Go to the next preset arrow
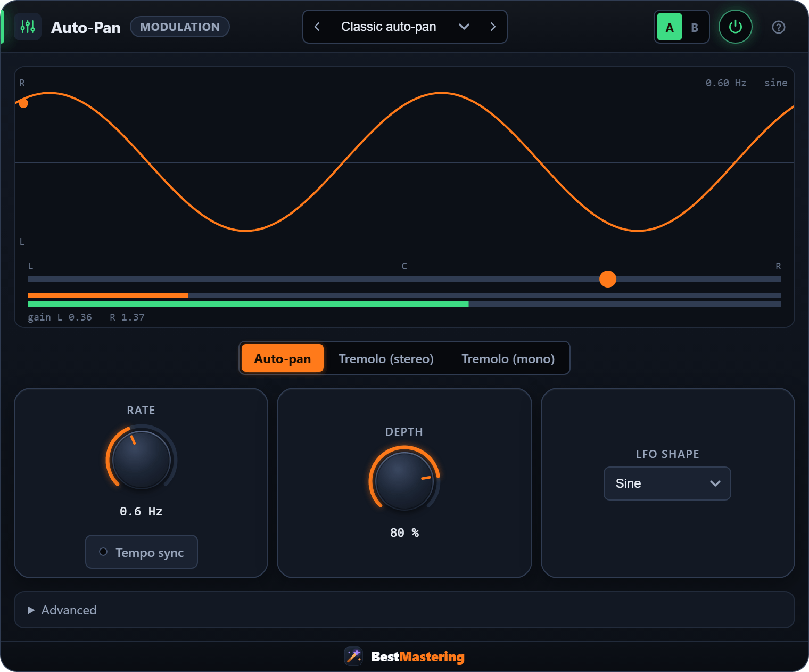Viewport: 809px width, 672px height. click(493, 27)
